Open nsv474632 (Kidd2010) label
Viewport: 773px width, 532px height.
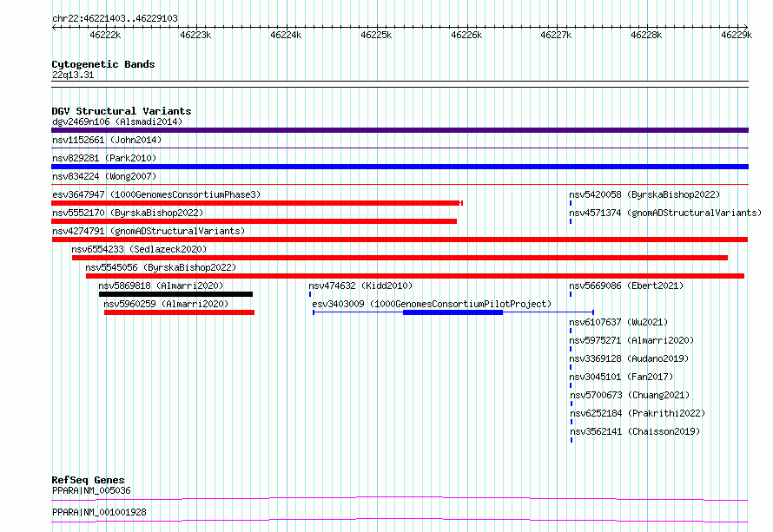(x=360, y=286)
